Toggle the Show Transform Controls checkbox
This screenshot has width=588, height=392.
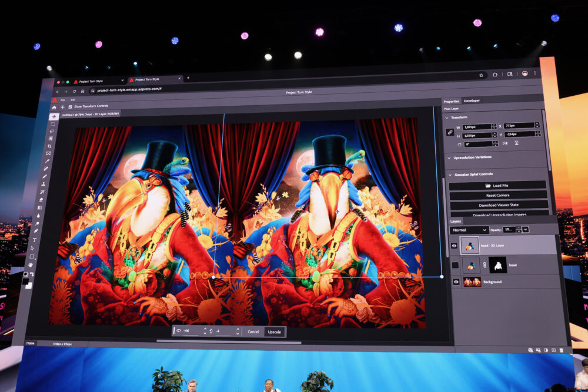click(71, 106)
